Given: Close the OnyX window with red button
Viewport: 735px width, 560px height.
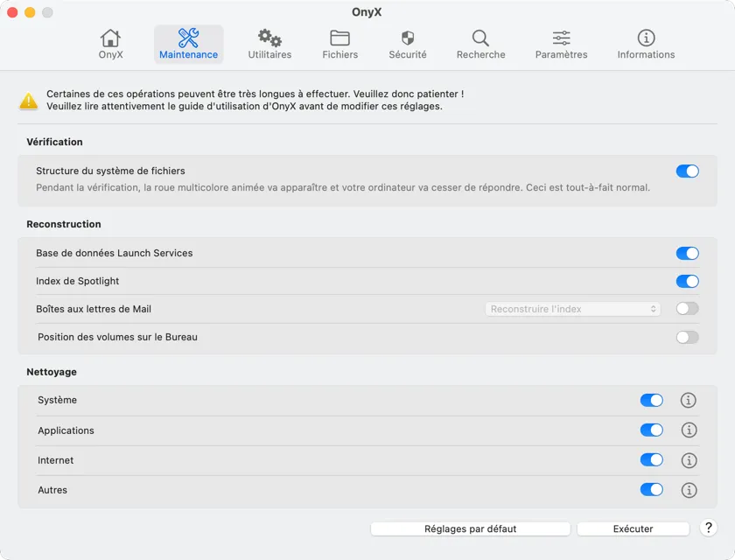Looking at the screenshot, I should [12, 12].
